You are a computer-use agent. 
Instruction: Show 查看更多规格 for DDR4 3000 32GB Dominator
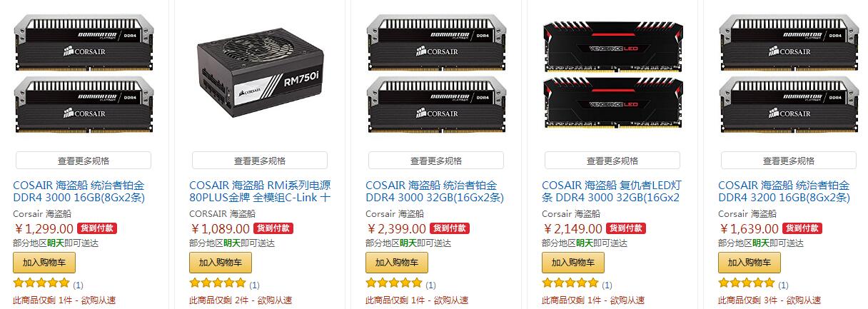pyautogui.click(x=436, y=161)
